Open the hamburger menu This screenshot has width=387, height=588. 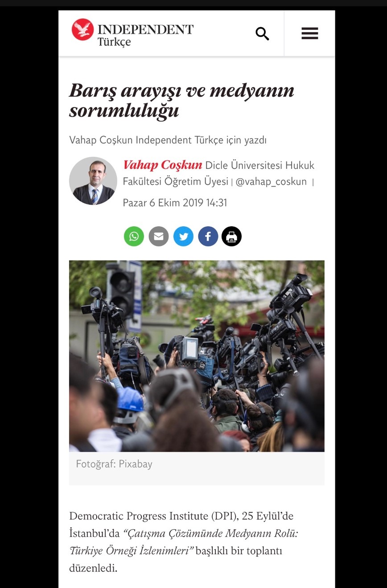pyautogui.click(x=309, y=33)
